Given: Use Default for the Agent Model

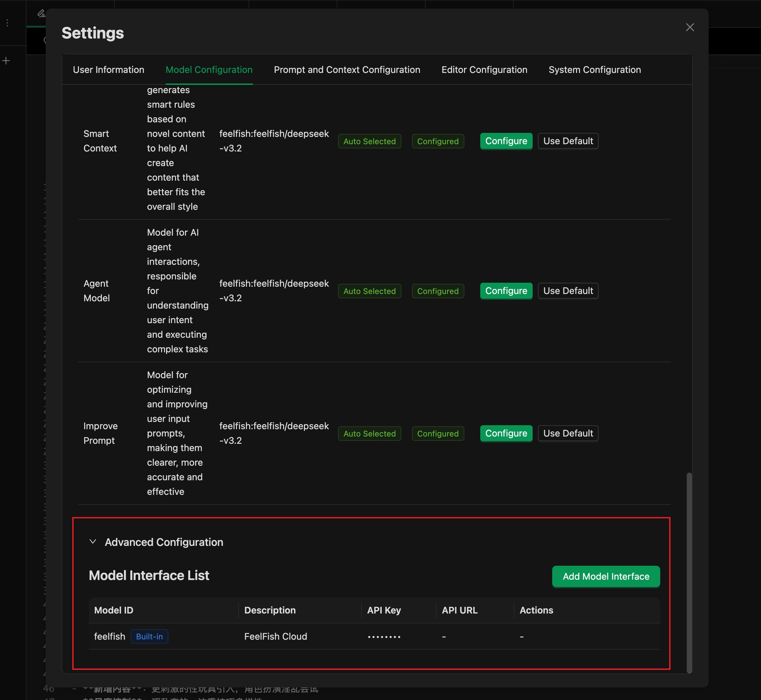Looking at the screenshot, I should (x=568, y=291).
